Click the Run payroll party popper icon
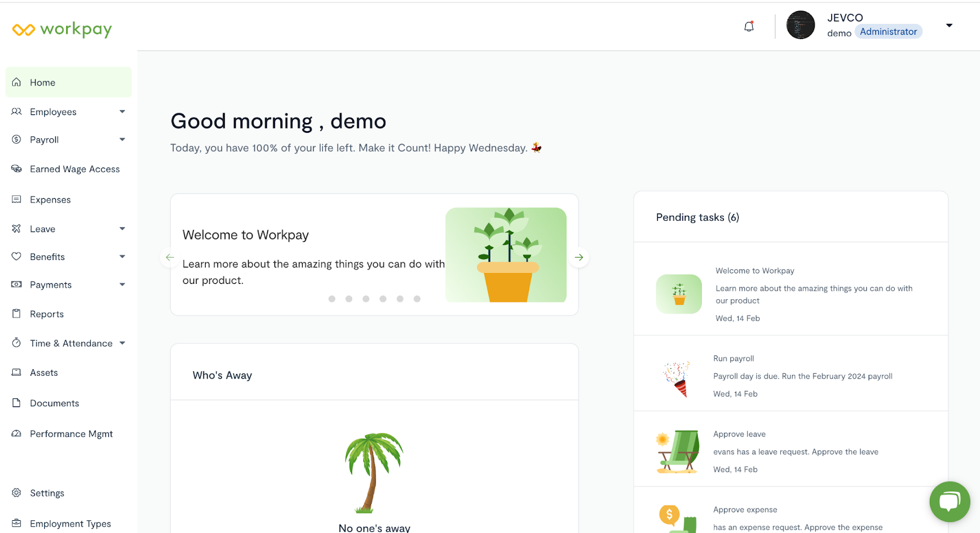This screenshot has height=533, width=980. 677,379
